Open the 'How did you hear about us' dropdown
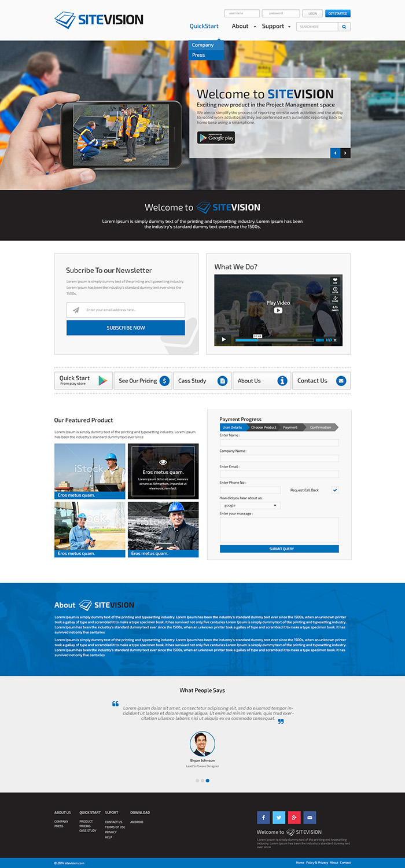 (x=250, y=505)
